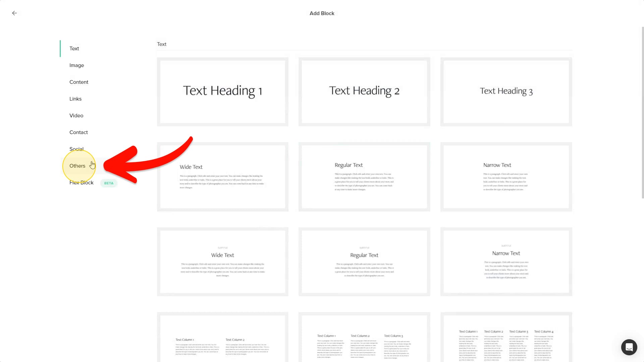Image resolution: width=644 pixels, height=362 pixels.
Task: Open the chat support bubble icon
Action: coord(629,347)
